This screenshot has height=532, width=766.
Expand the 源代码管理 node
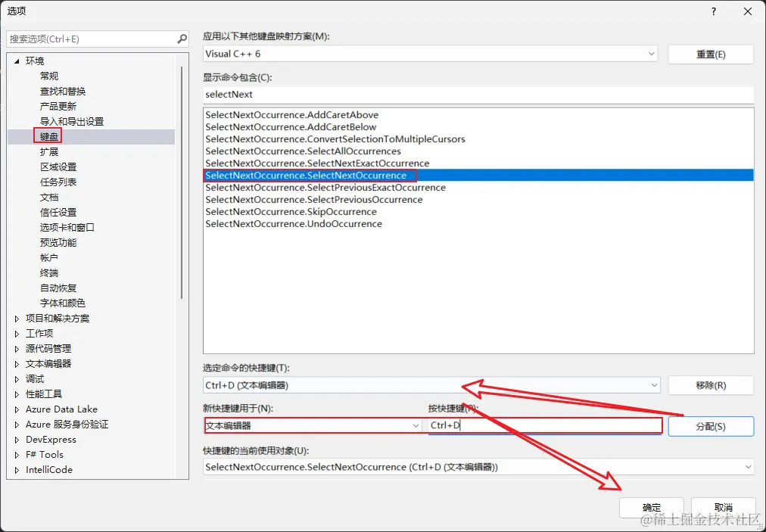[17, 349]
